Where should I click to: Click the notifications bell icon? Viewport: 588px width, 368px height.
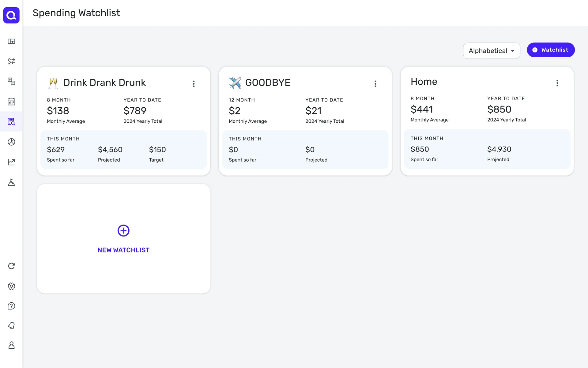pyautogui.click(x=11, y=325)
